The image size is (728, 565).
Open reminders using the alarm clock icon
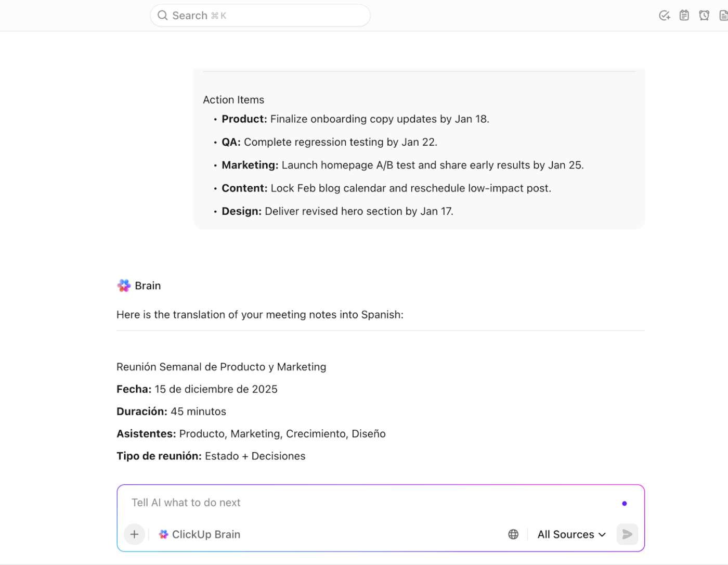click(704, 15)
